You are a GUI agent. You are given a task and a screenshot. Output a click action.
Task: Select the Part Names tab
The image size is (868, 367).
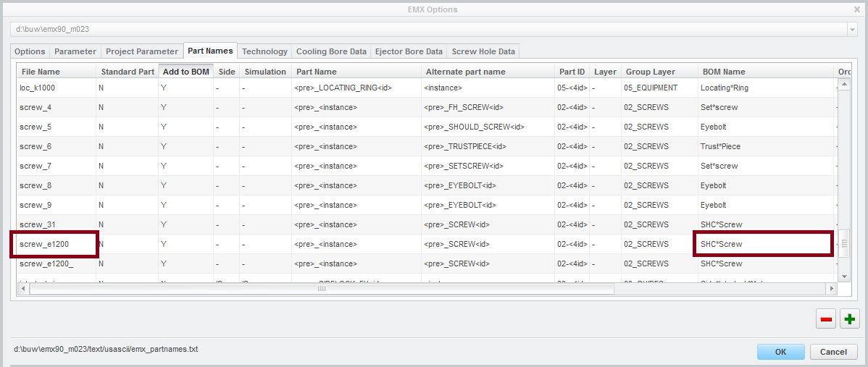(210, 50)
